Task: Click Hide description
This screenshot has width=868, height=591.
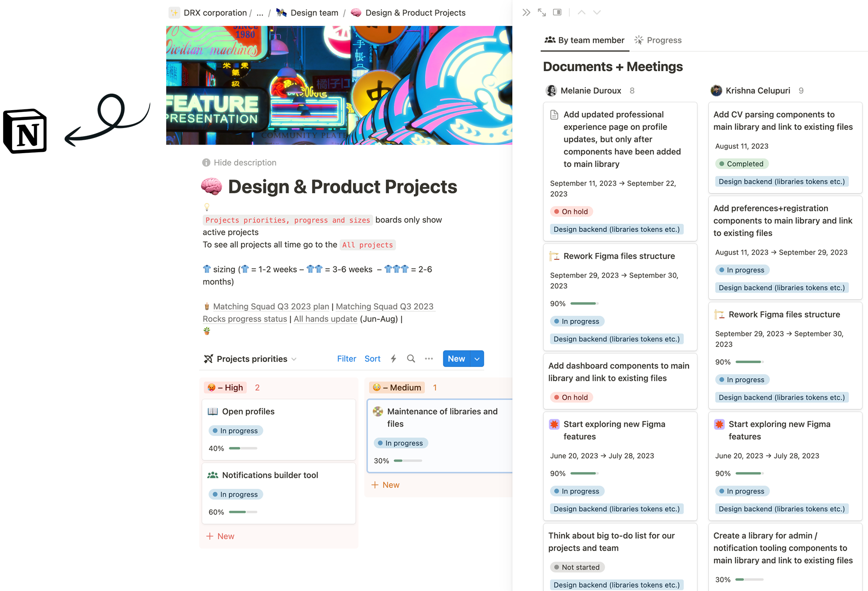Action: tap(245, 163)
